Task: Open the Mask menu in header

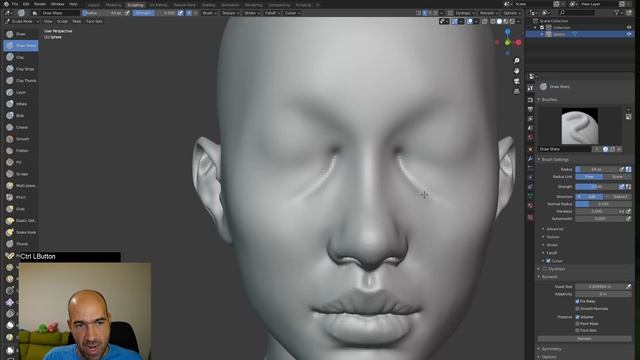Action: [x=77, y=21]
